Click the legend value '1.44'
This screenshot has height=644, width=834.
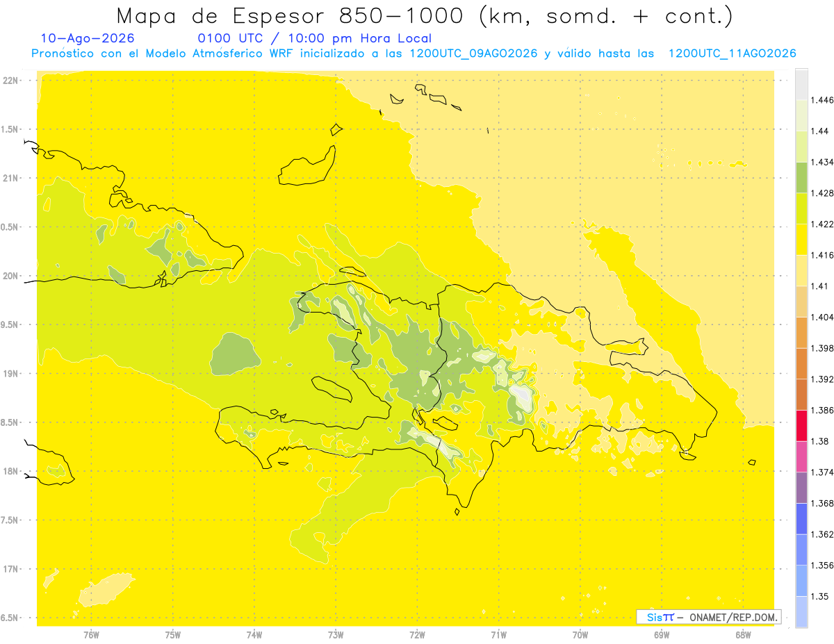tap(820, 131)
